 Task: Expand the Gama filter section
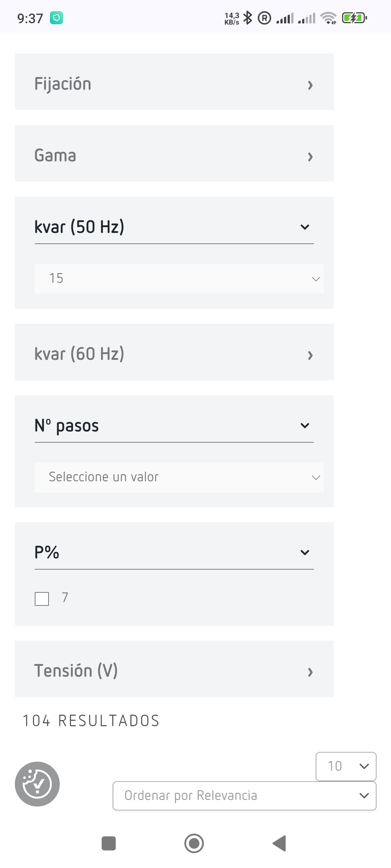point(174,153)
